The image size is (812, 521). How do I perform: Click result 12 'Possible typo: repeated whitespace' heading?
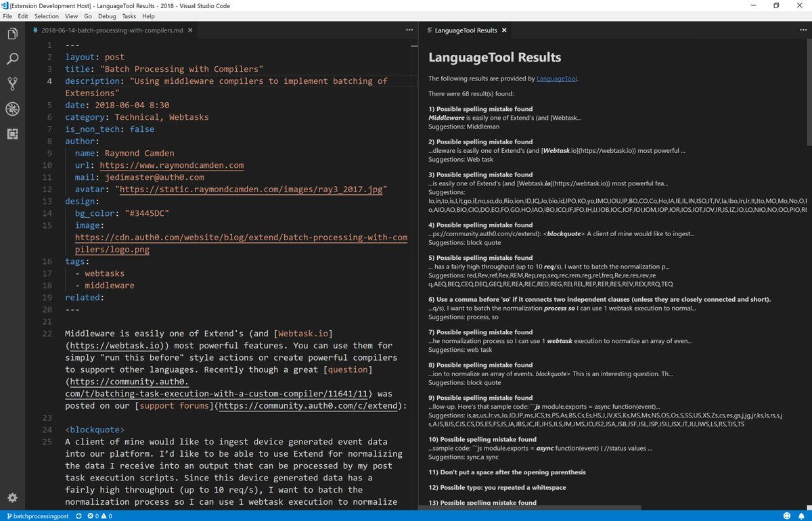click(x=497, y=487)
